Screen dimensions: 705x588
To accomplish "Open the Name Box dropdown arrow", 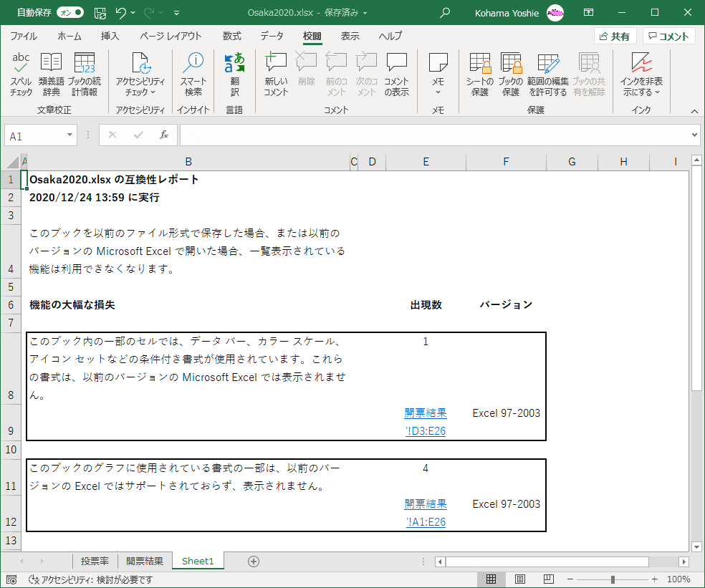I will (69, 135).
